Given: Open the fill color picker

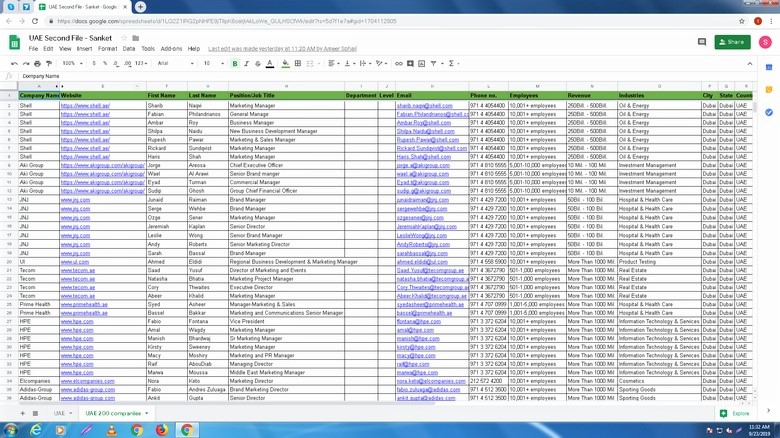Looking at the screenshot, I should pyautogui.click(x=285, y=63).
